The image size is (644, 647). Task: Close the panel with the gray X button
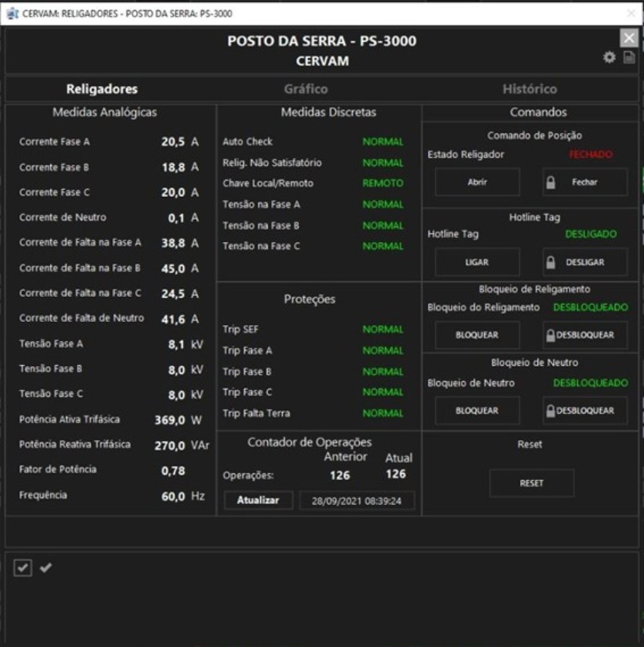coord(629,39)
